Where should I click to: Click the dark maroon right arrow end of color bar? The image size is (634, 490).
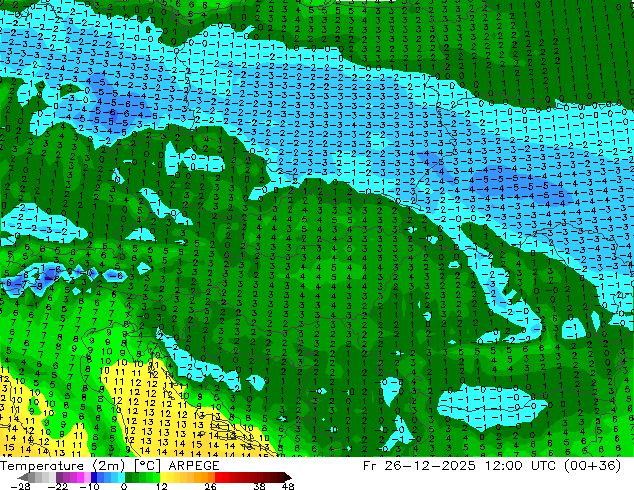pos(287,477)
